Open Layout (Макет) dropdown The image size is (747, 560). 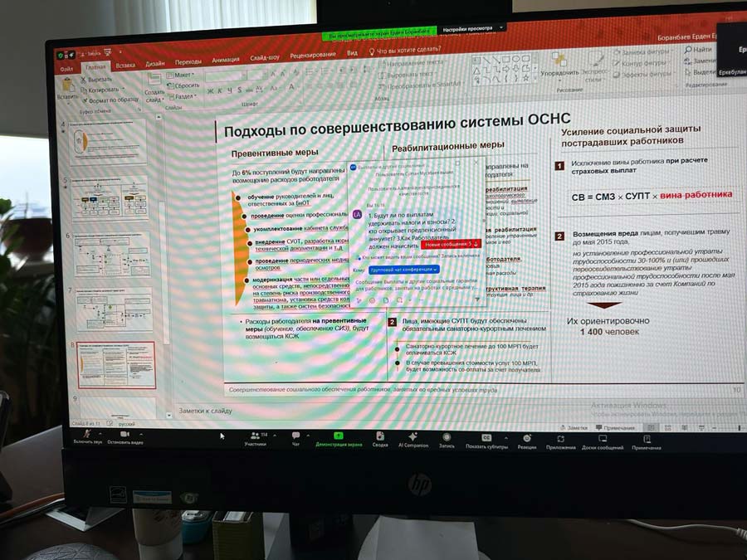pyautogui.click(x=180, y=75)
